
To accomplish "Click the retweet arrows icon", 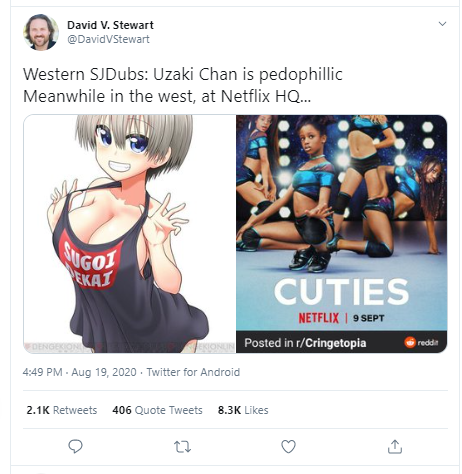I will (x=182, y=447).
